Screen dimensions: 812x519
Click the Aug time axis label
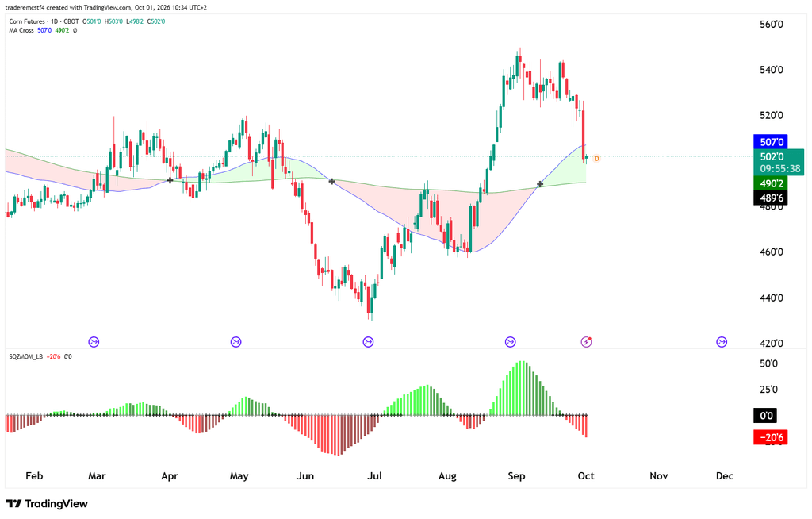coord(447,476)
